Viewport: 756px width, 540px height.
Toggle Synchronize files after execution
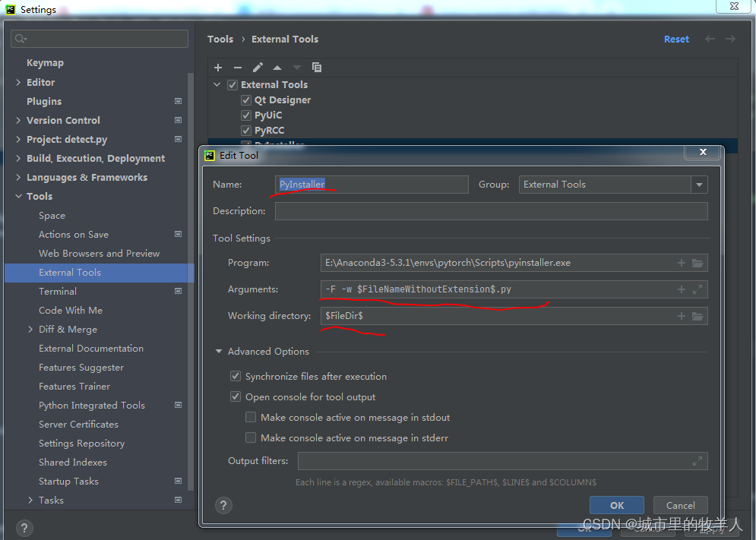[236, 376]
